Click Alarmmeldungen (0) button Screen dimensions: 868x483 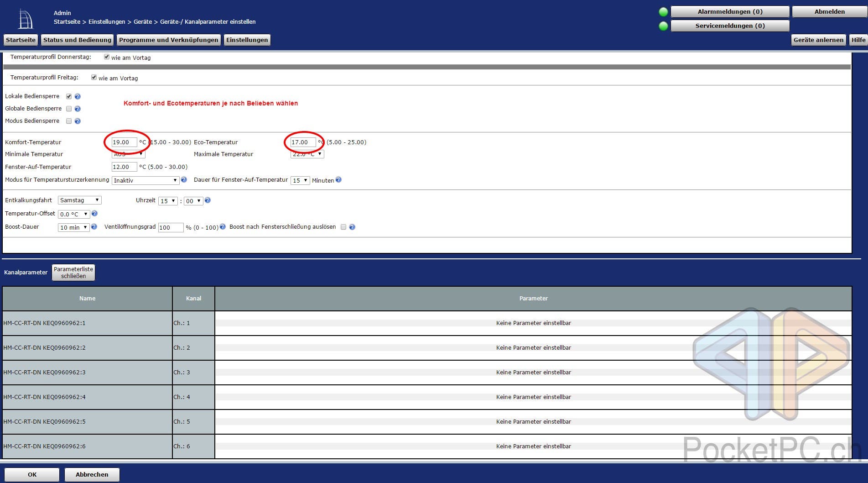[x=730, y=12]
